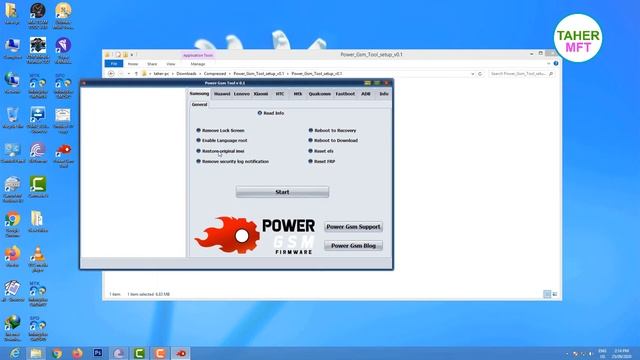The image size is (640, 360).
Task: Go up one folder in Explorer
Action: coord(136,74)
